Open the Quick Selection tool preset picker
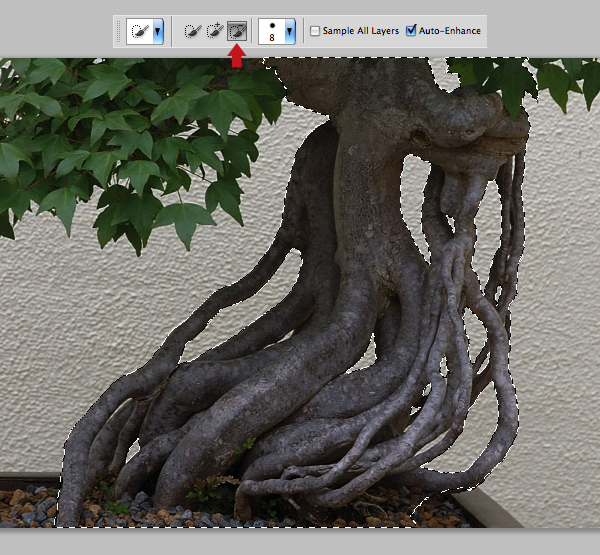 [x=139, y=31]
